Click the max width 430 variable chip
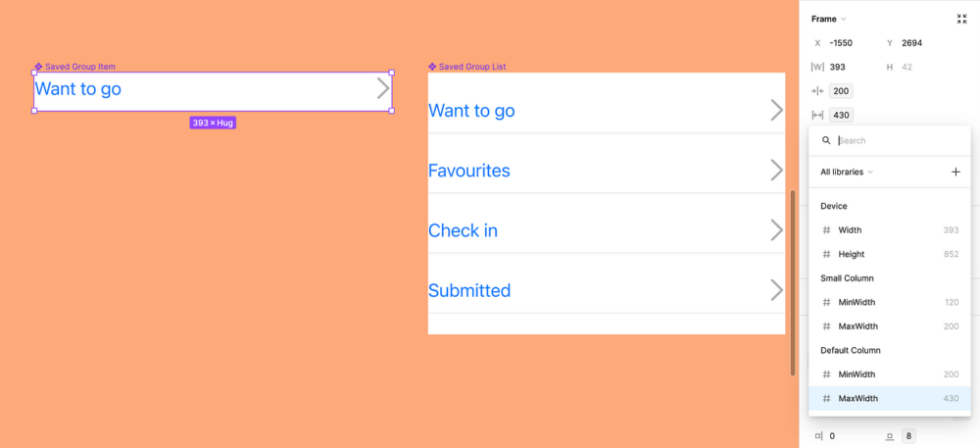The image size is (980, 448). (x=841, y=116)
